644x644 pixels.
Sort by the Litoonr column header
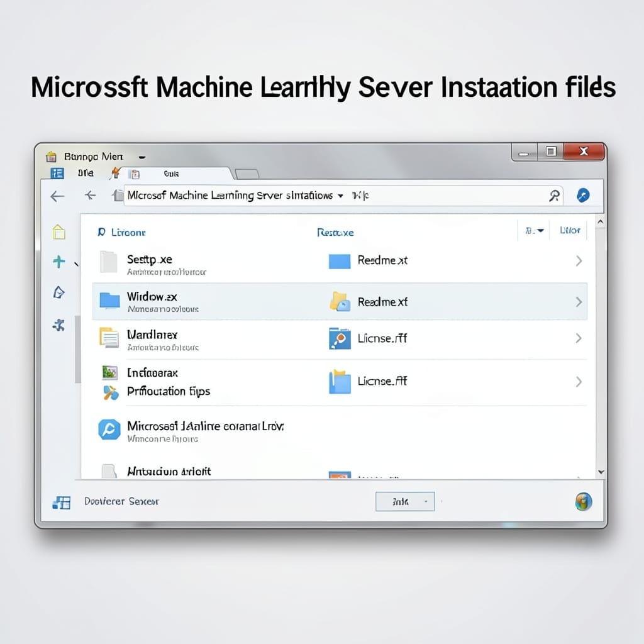128,233
